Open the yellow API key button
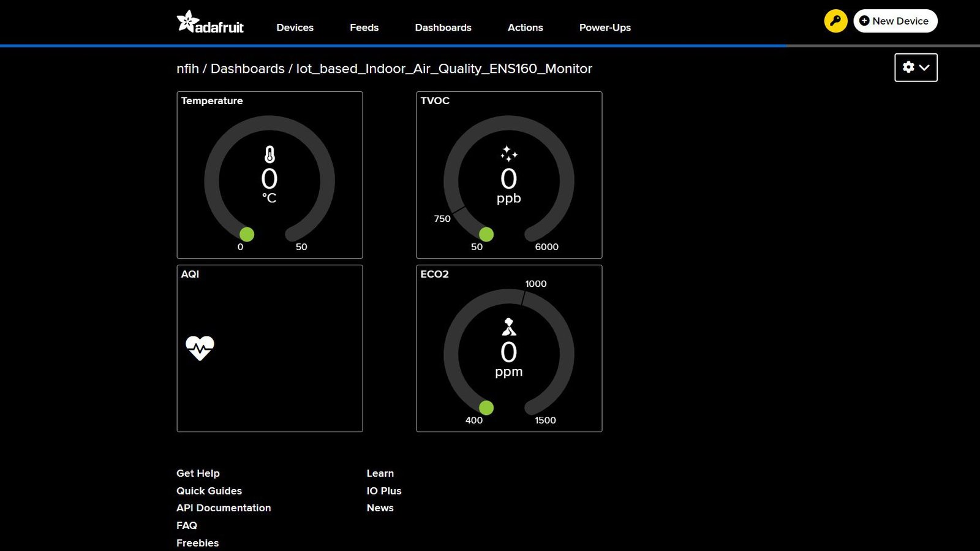Image resolution: width=980 pixels, height=551 pixels. coord(835,21)
